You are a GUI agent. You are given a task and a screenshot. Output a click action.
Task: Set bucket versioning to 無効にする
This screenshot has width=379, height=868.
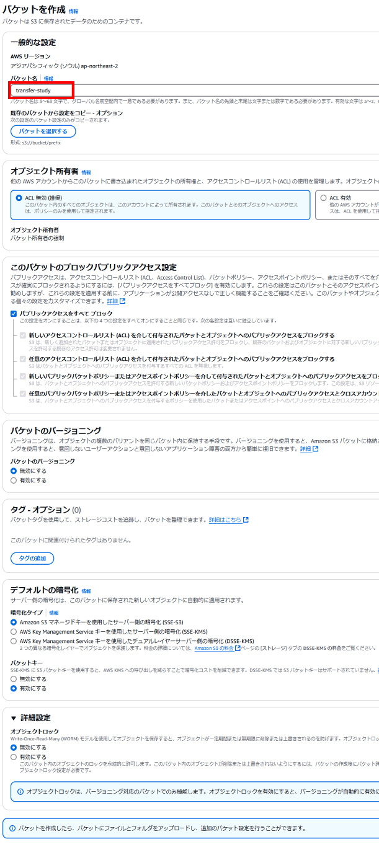pos(14,471)
